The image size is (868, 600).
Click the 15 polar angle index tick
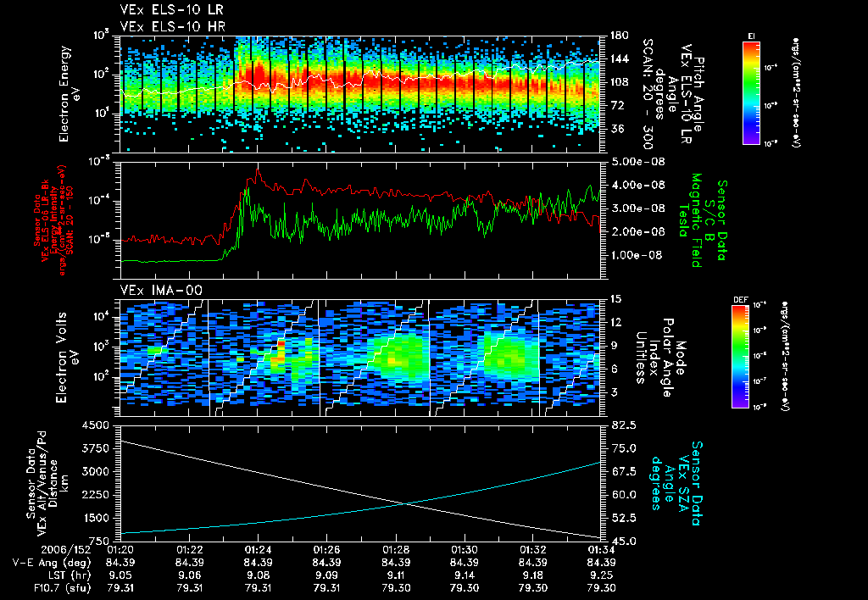[615, 299]
